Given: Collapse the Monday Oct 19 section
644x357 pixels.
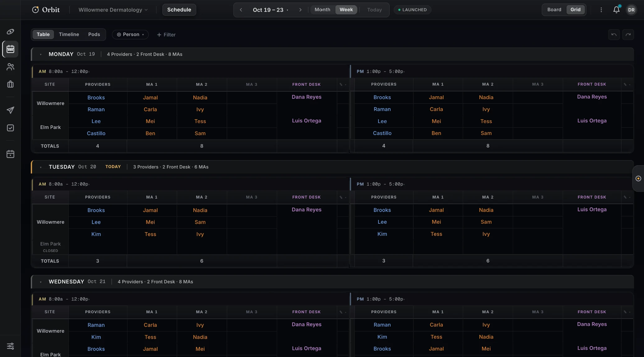Looking at the screenshot, I should tap(41, 54).
